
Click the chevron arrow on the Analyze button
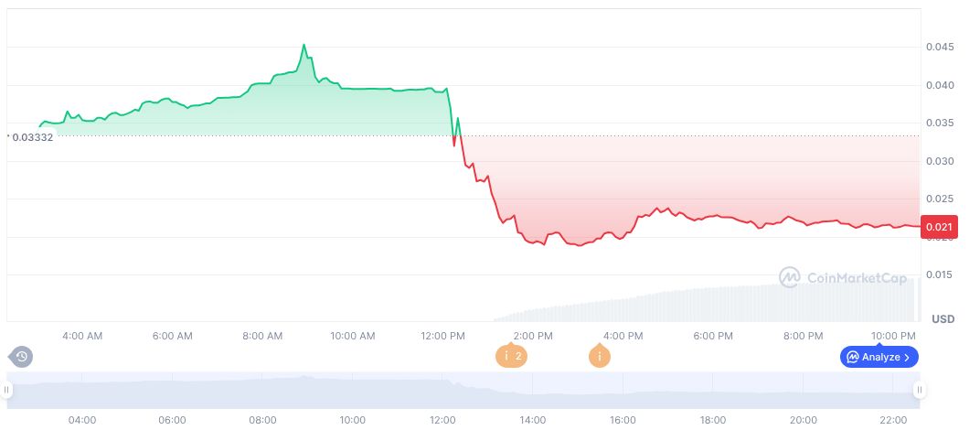click(907, 357)
